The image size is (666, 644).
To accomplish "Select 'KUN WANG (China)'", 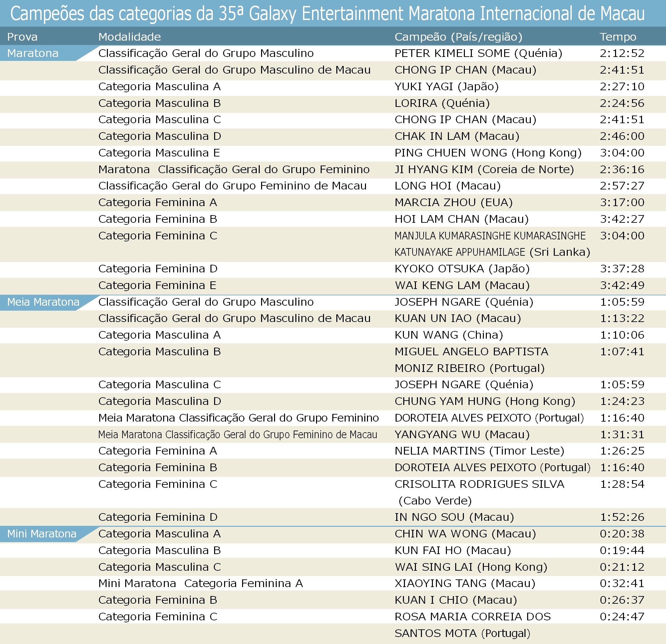I will tap(449, 335).
